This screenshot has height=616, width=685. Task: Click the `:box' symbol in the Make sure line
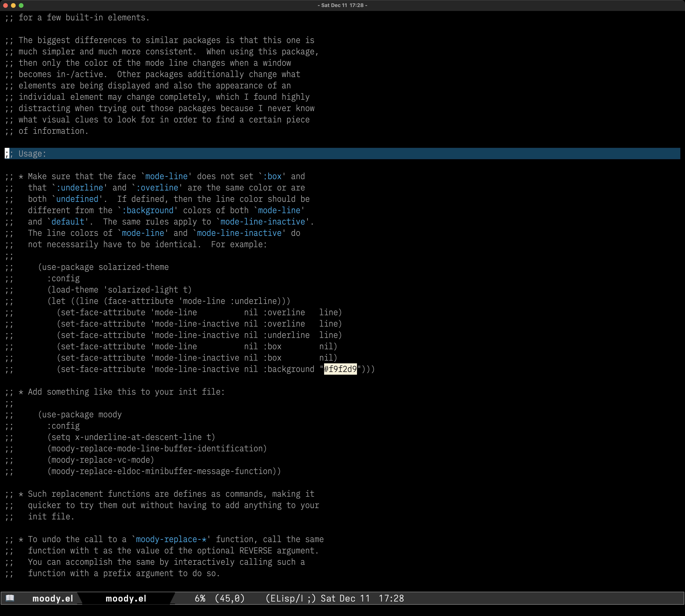(x=272, y=176)
